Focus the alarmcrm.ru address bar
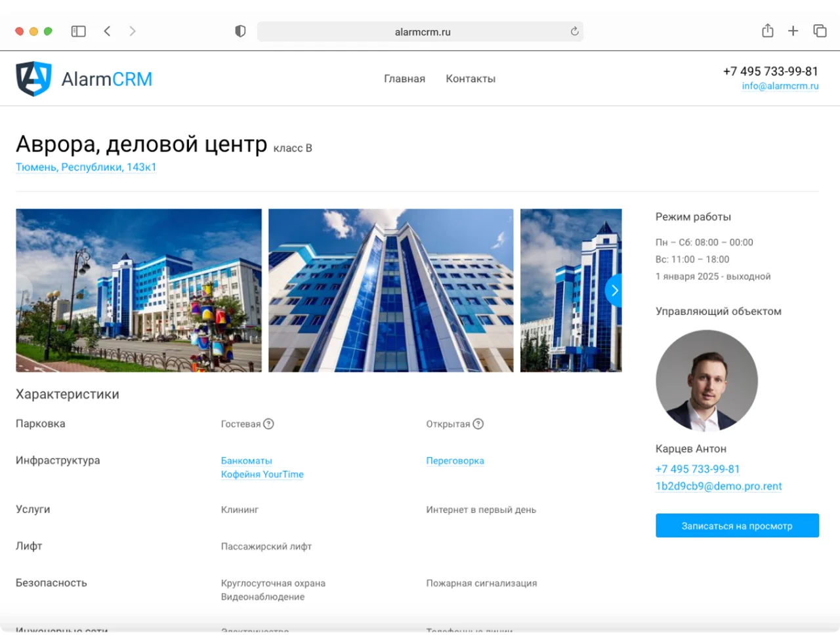Image resolution: width=840 pixels, height=644 pixels. point(420,31)
